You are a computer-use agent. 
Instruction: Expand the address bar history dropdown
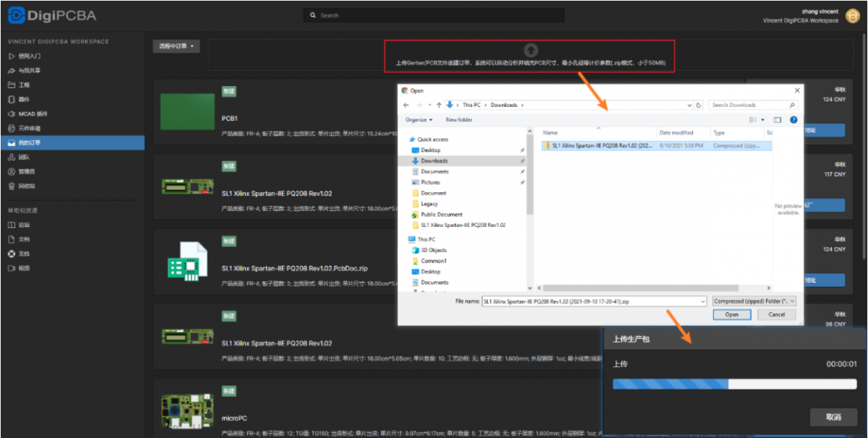click(x=689, y=105)
